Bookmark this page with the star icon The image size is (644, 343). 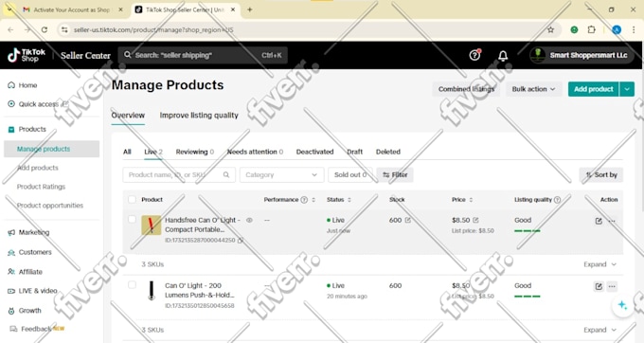coord(551,29)
